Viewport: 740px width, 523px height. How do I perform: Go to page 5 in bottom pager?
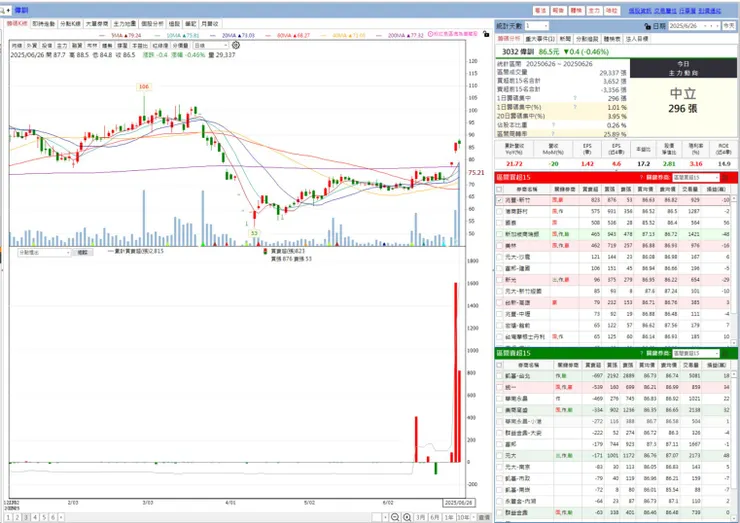pos(44,517)
